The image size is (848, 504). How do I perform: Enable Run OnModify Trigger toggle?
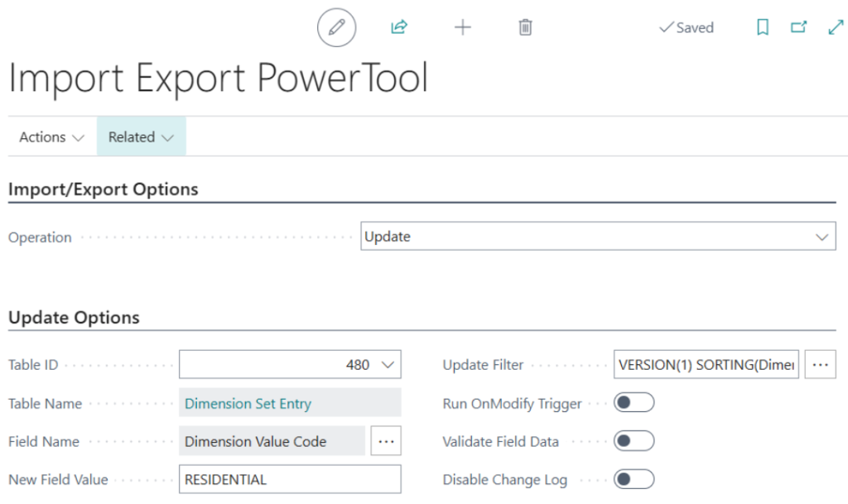634,403
